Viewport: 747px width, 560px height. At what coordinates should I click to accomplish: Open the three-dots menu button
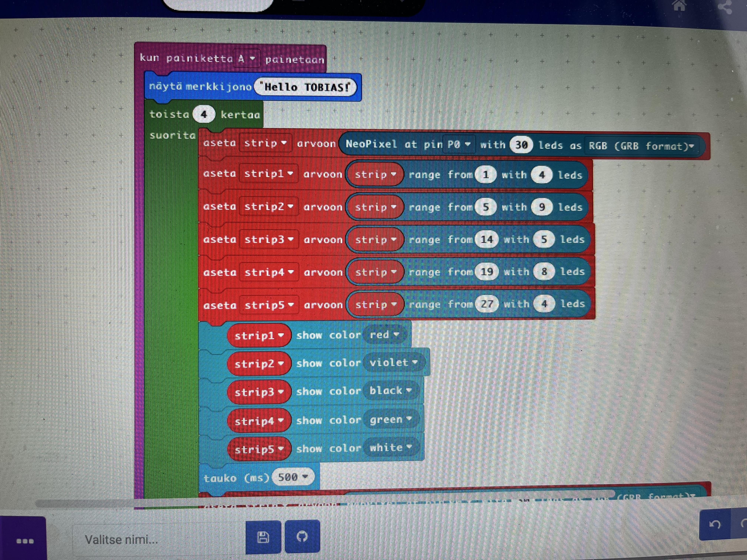25,541
